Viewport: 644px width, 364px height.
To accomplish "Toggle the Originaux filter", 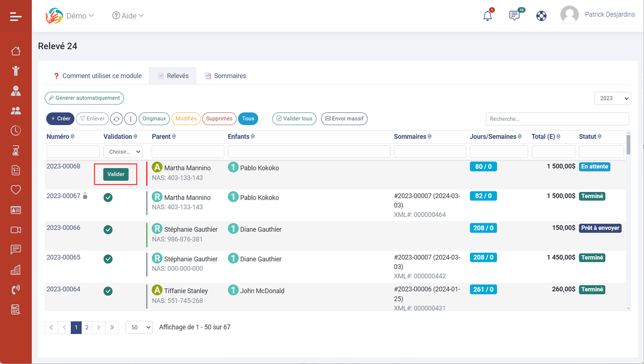I will click(154, 119).
